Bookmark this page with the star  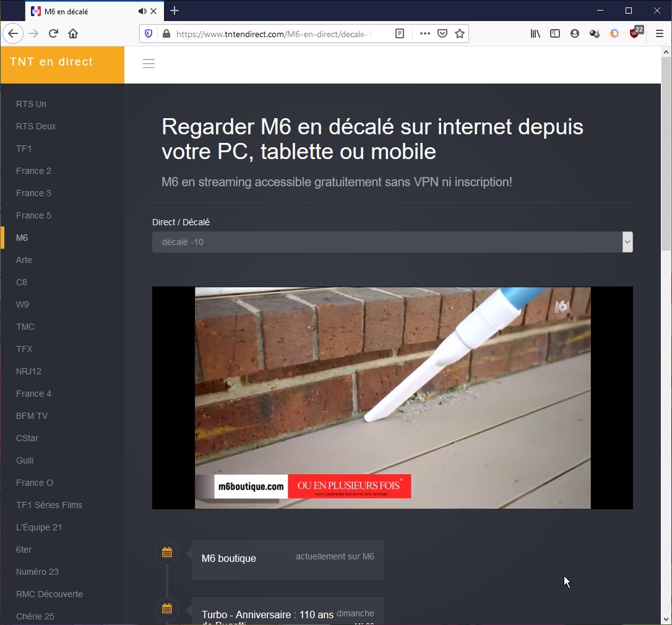pyautogui.click(x=460, y=34)
